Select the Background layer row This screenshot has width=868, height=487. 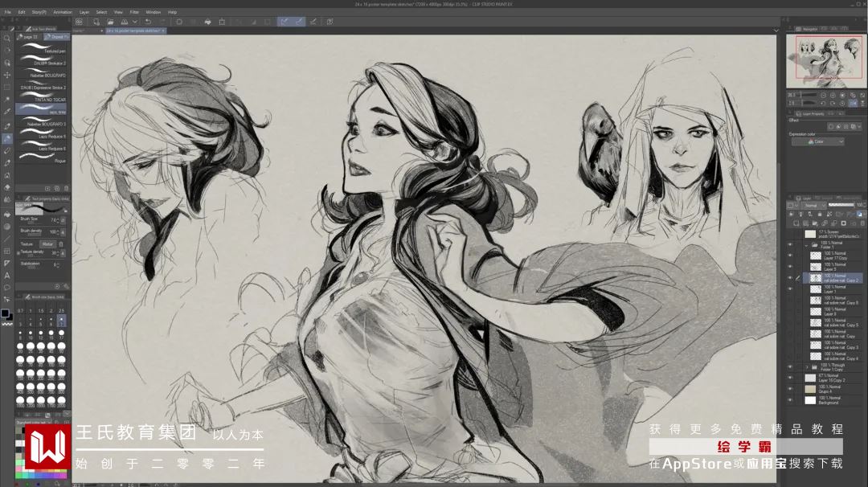coord(833,400)
